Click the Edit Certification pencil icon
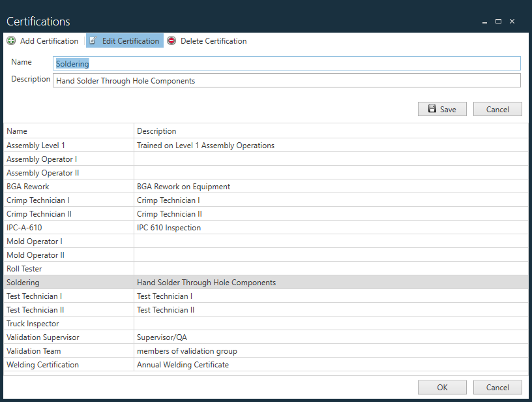Screen dimensions: 532x402 (x=93, y=40)
